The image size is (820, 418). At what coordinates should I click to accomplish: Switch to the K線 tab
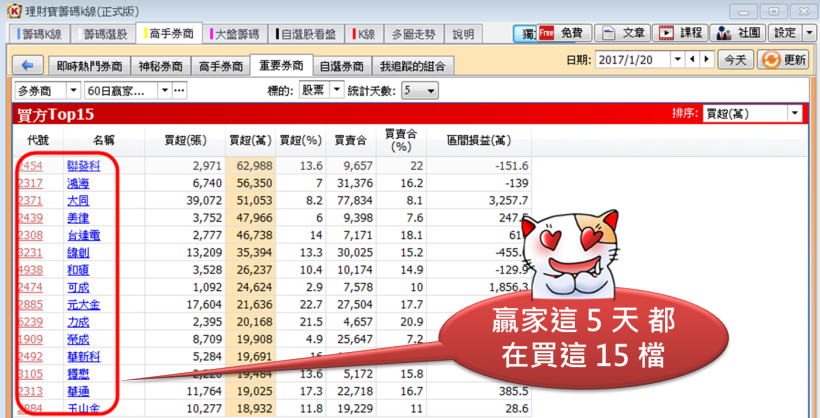coord(365,34)
